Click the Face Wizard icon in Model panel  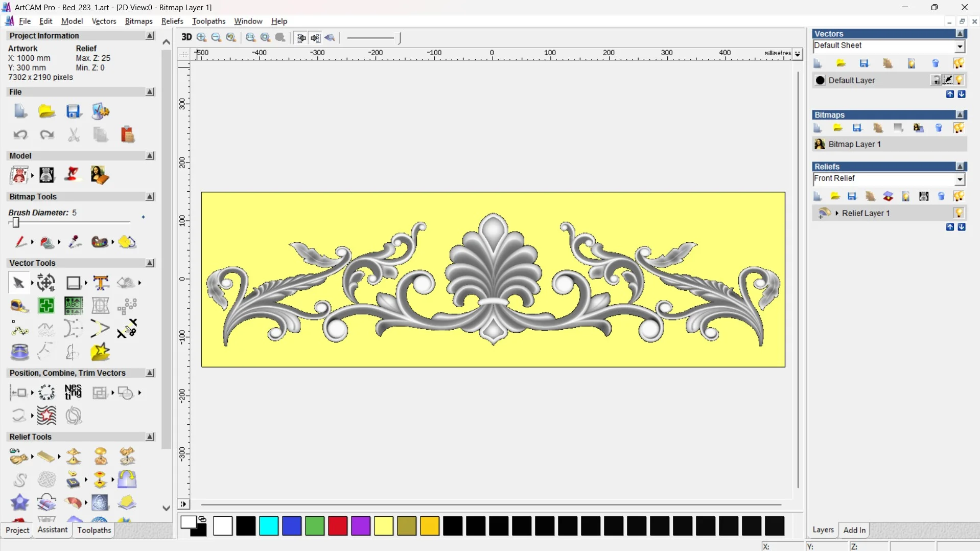[100, 175]
